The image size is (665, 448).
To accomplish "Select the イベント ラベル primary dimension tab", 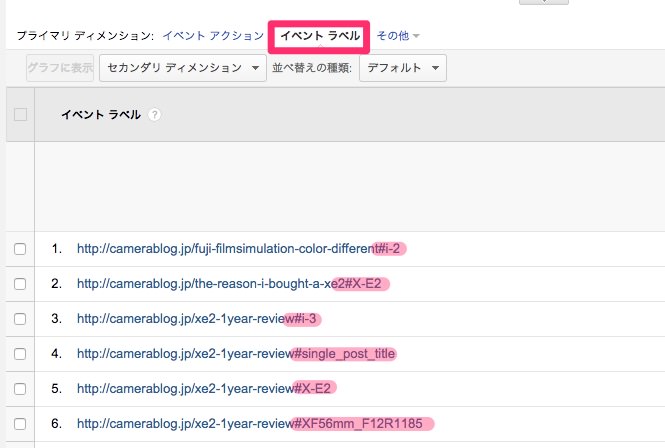I will pyautogui.click(x=320, y=36).
